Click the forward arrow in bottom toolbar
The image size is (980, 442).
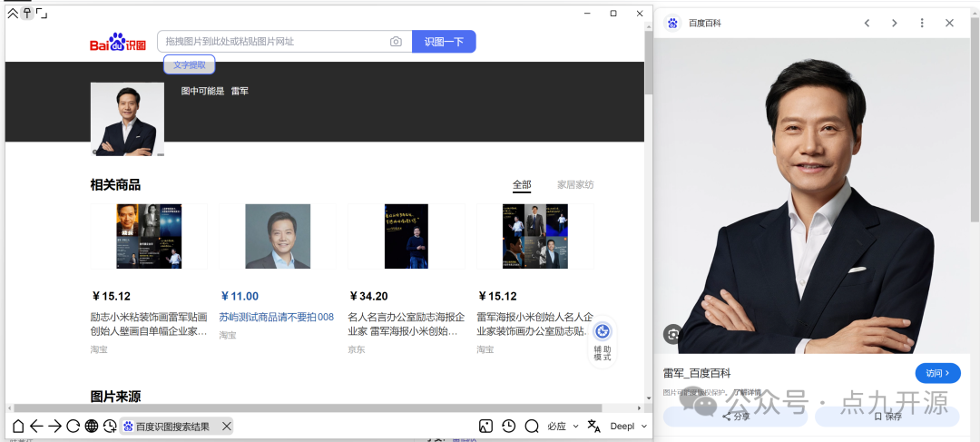click(x=55, y=427)
